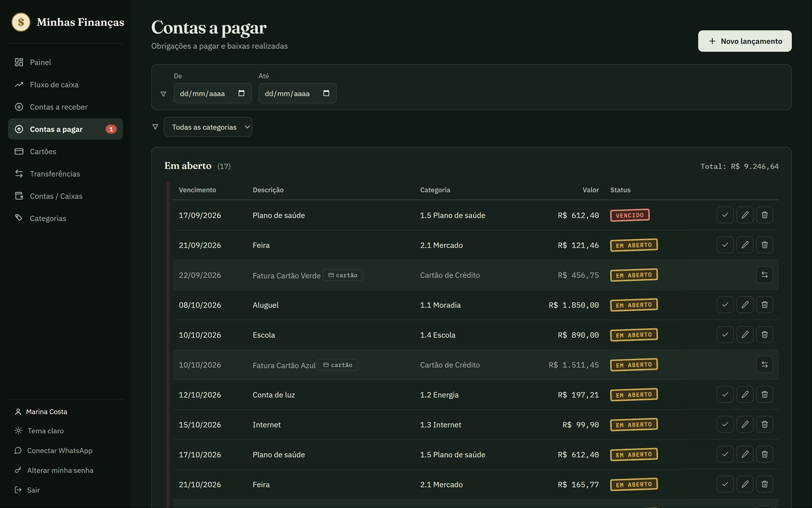Edit the Internet entry
This screenshot has height=508, width=812.
point(745,425)
